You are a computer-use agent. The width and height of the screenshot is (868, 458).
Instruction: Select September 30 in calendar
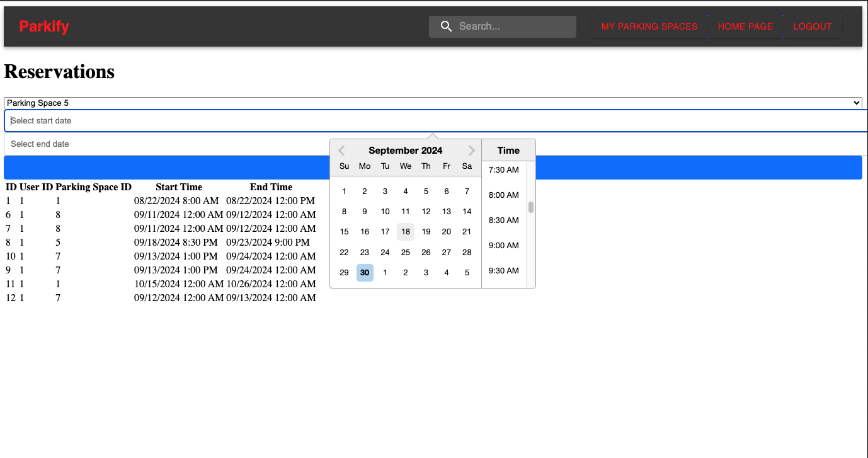coord(365,273)
